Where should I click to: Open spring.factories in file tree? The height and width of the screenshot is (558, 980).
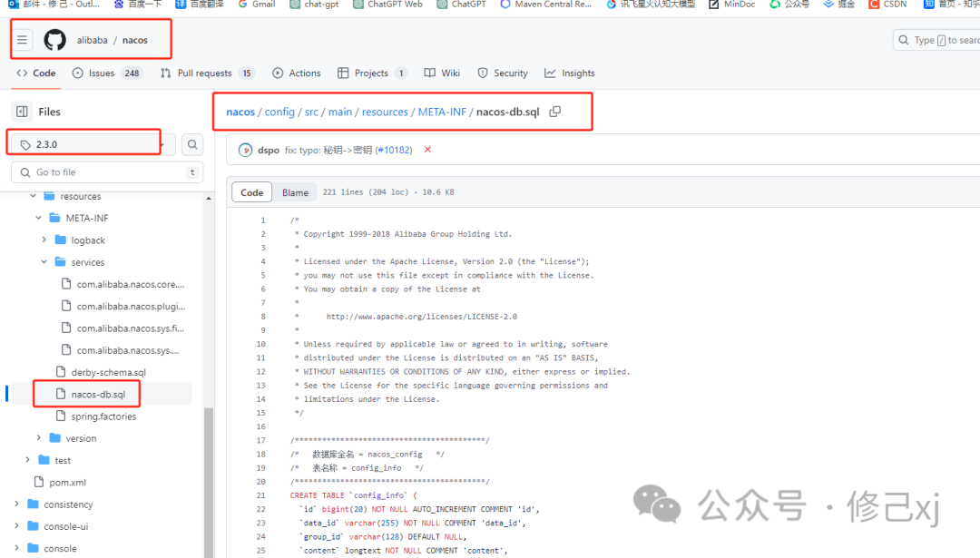(x=103, y=416)
